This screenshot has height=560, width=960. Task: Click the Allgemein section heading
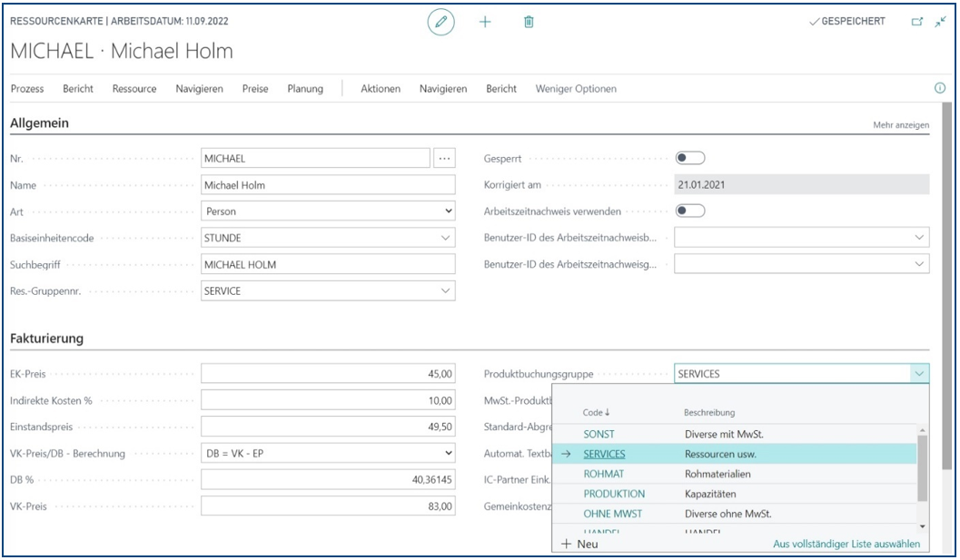(x=39, y=123)
